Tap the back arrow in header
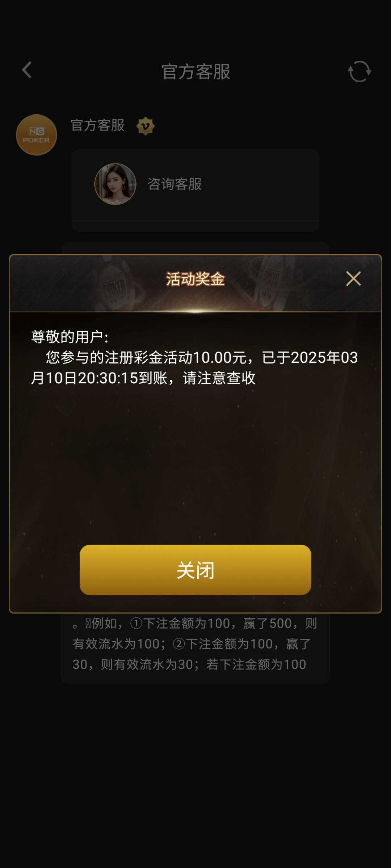 (27, 70)
